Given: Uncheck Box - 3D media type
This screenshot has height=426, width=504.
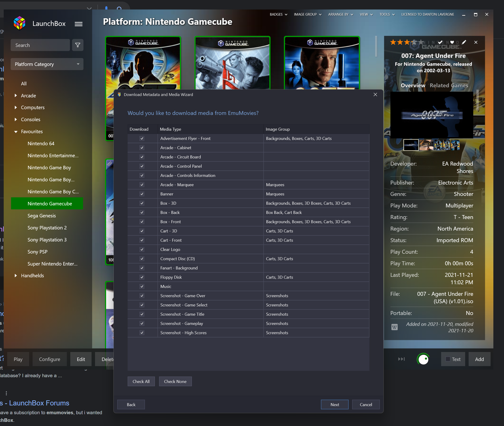Looking at the screenshot, I should pos(142,203).
